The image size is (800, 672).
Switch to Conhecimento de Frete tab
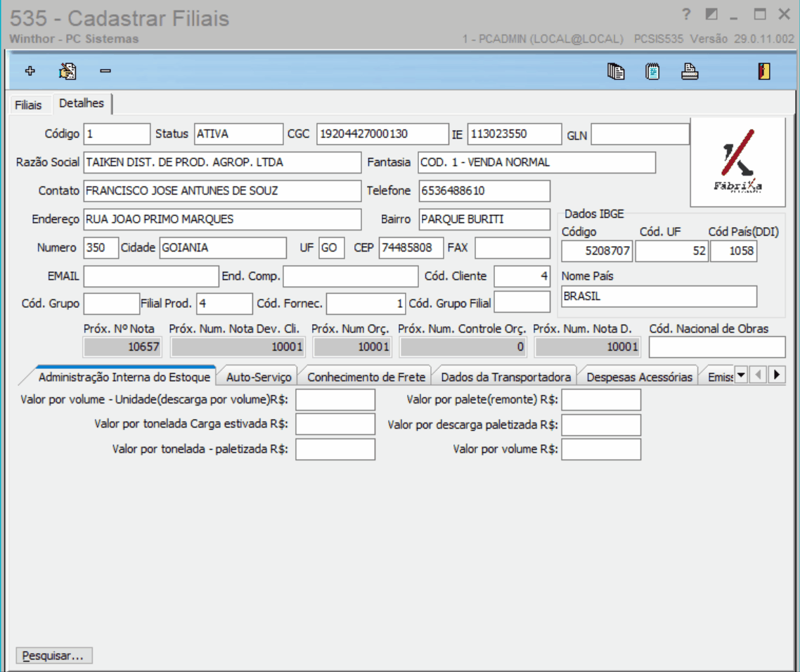tap(366, 377)
